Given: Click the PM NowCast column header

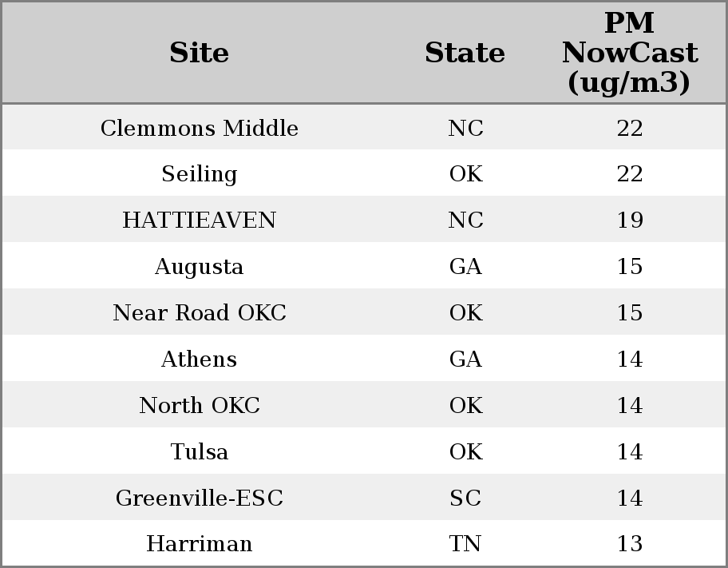Looking at the screenshot, I should 629,53.
